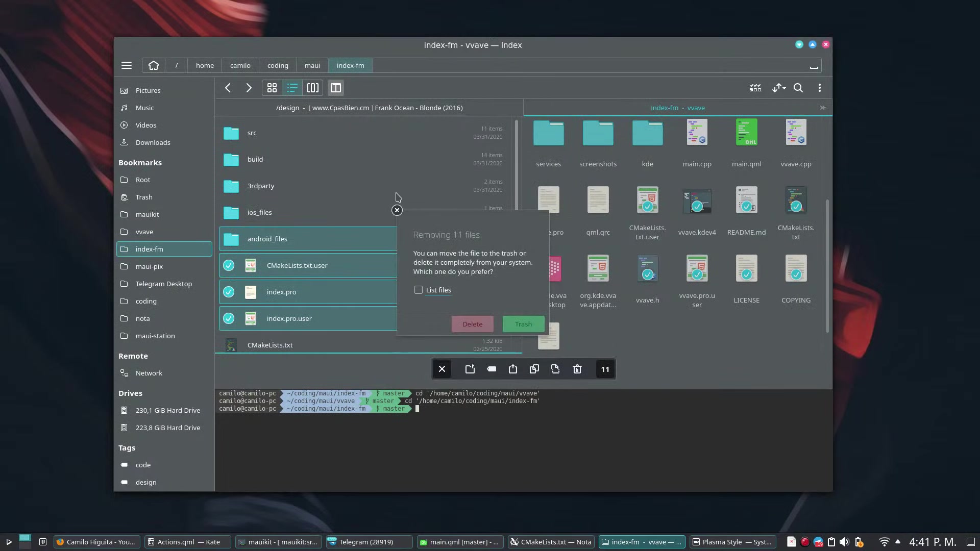Open the selection mode tool
The height and width of the screenshot is (551, 980).
coord(755,88)
